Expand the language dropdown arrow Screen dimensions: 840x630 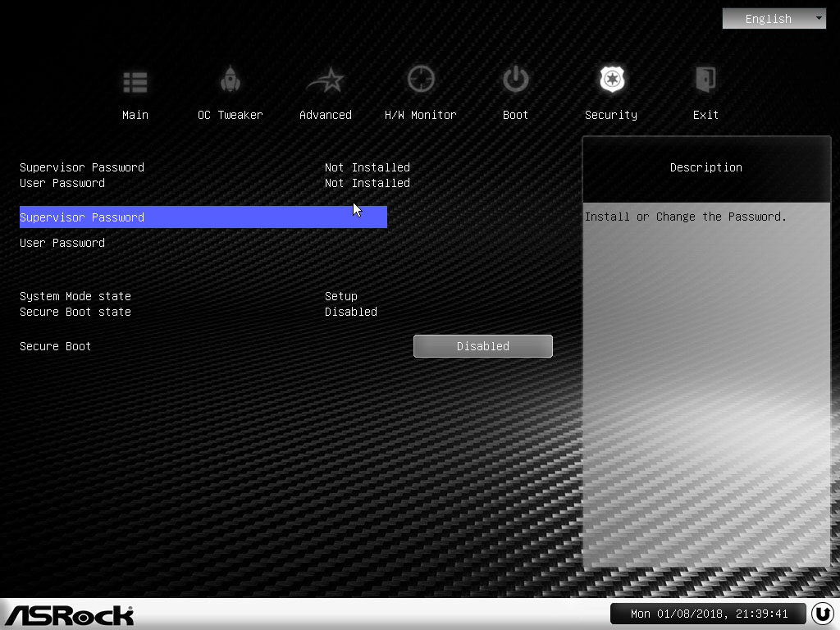point(819,18)
